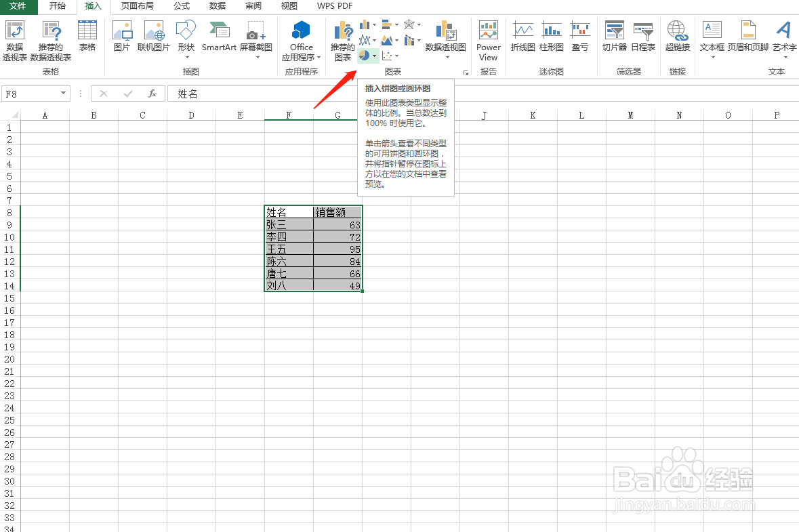Insert a column chart
This screenshot has width=799, height=532.
click(365, 24)
